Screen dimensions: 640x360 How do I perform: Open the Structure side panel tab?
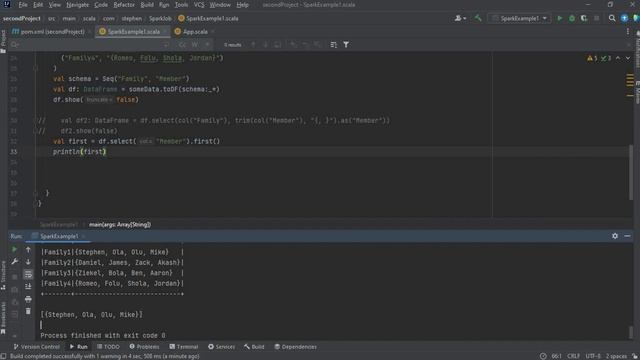pos(3,276)
